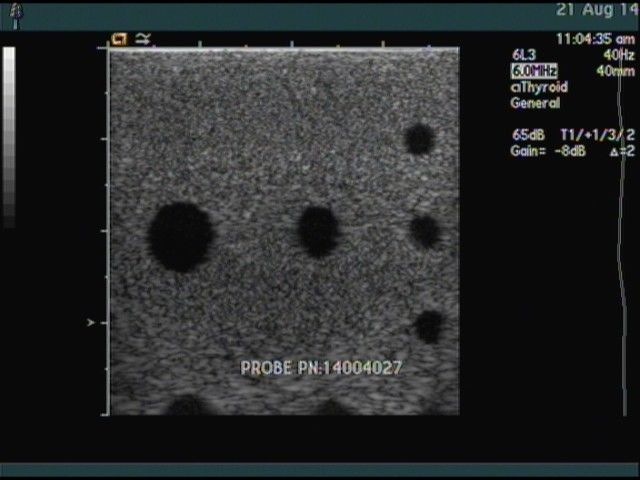640x480 pixels.
Task: Open the Thyroid exam preset
Action: (539, 87)
